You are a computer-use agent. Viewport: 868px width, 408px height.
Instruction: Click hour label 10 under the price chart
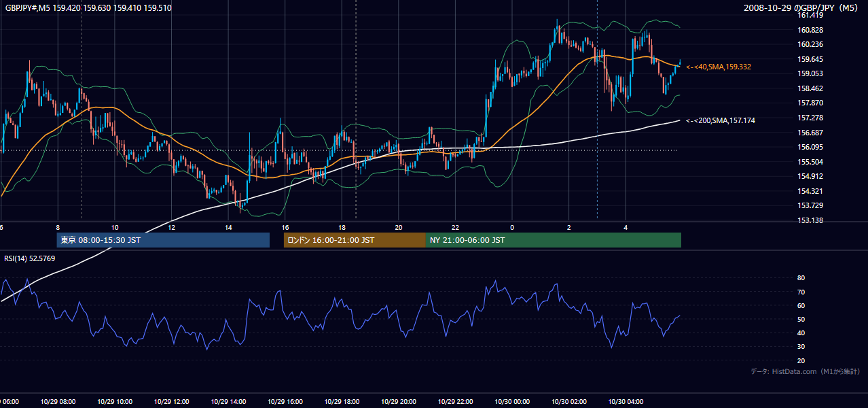point(115,227)
